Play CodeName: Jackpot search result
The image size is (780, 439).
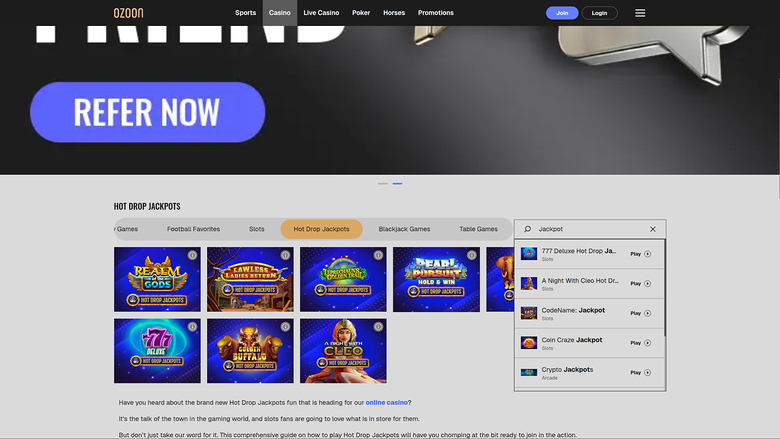[641, 313]
